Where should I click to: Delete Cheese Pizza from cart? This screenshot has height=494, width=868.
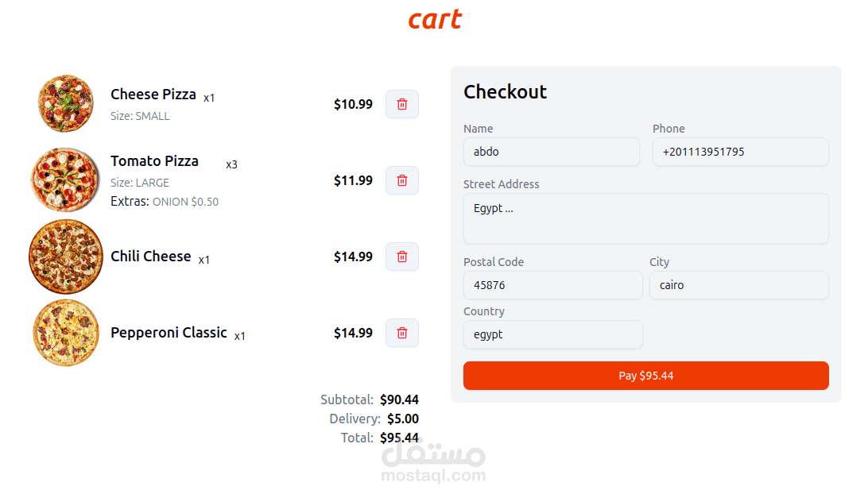click(x=402, y=104)
